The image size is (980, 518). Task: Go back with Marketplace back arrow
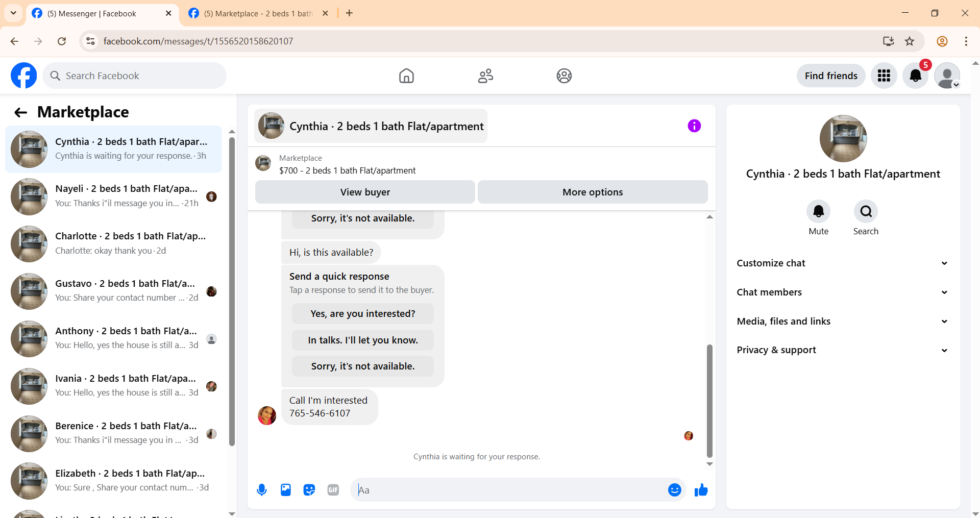(x=20, y=112)
